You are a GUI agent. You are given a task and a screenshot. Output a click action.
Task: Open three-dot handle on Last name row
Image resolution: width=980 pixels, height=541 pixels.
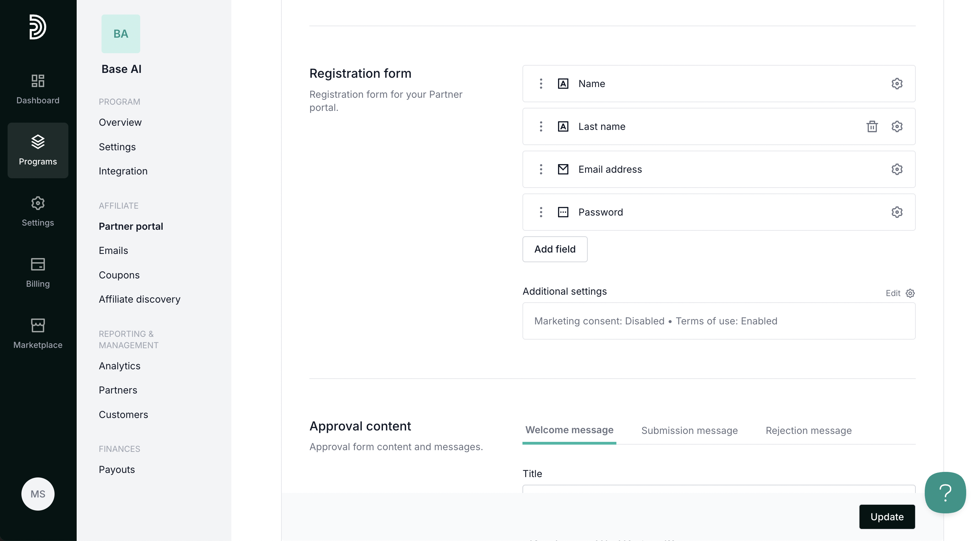(541, 126)
